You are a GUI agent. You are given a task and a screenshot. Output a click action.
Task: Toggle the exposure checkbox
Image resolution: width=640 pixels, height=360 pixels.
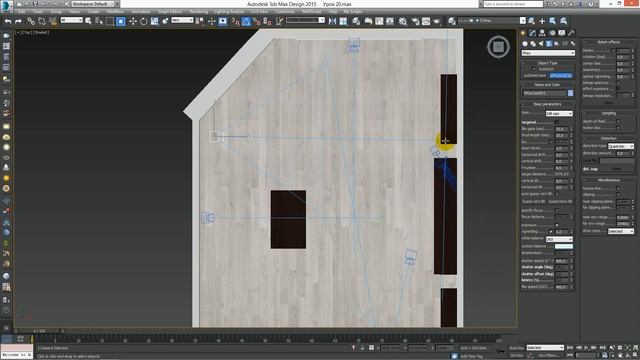point(556,225)
